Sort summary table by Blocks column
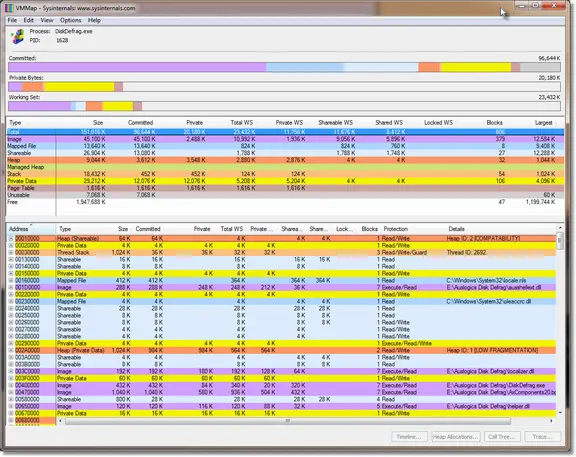This screenshot has width=576, height=457. 481,123
